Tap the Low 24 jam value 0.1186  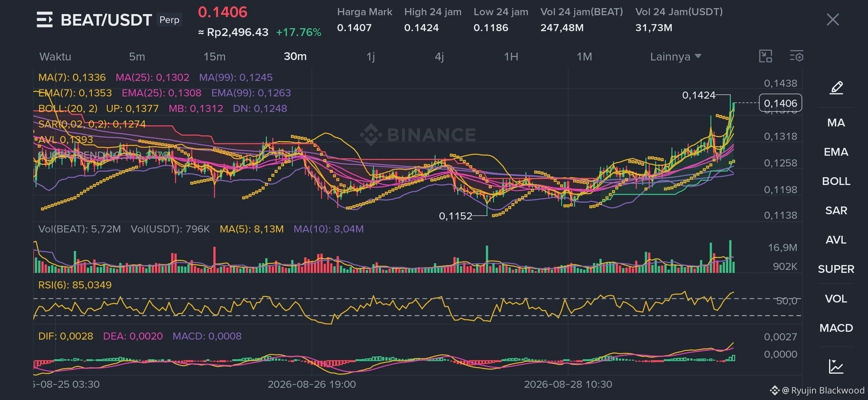(x=491, y=28)
